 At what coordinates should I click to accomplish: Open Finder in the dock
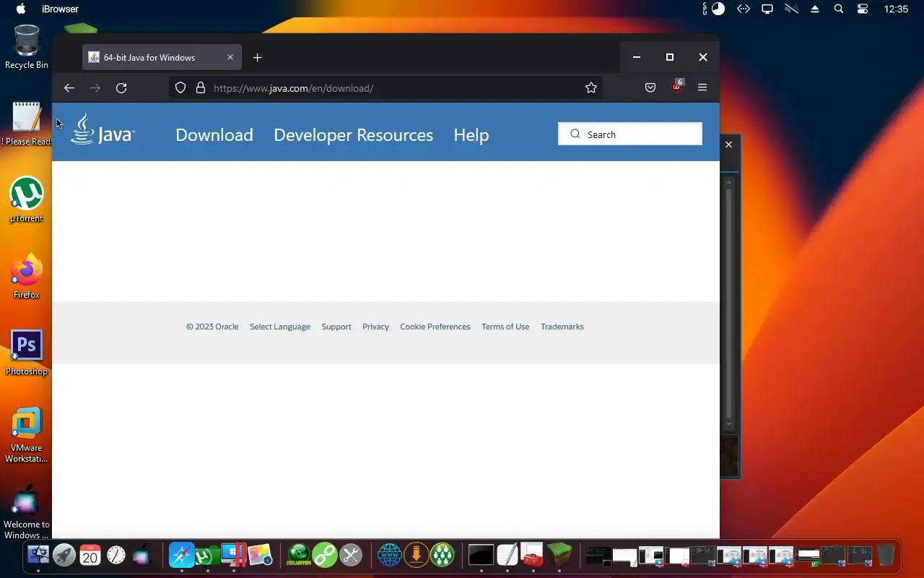(38, 555)
